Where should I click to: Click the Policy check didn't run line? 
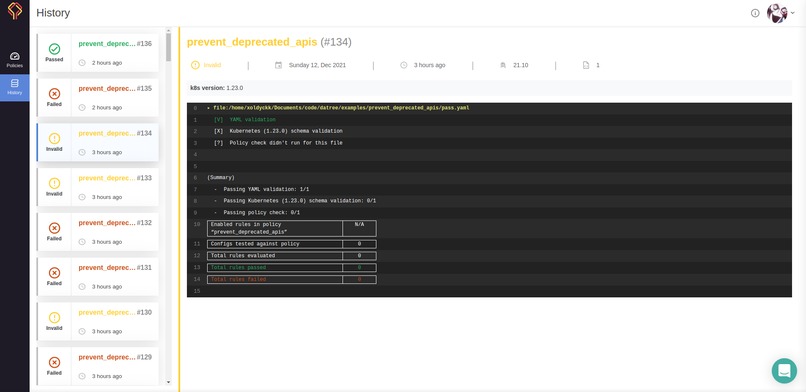tap(278, 143)
